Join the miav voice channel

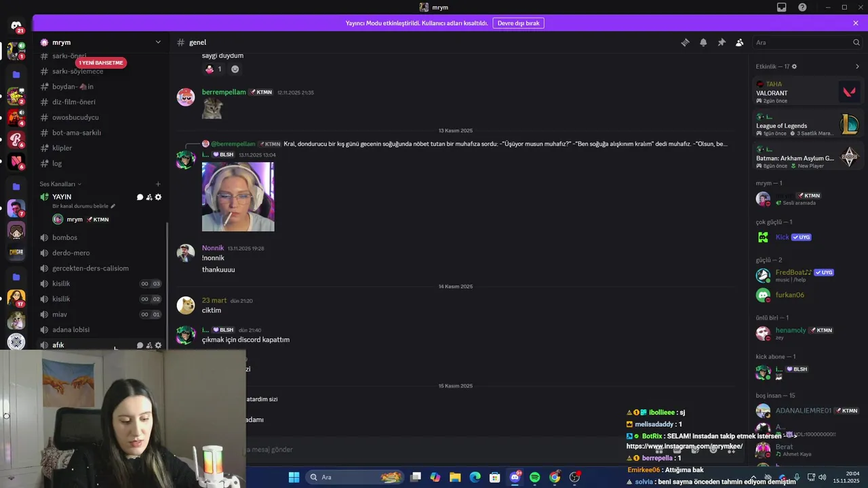(102, 314)
